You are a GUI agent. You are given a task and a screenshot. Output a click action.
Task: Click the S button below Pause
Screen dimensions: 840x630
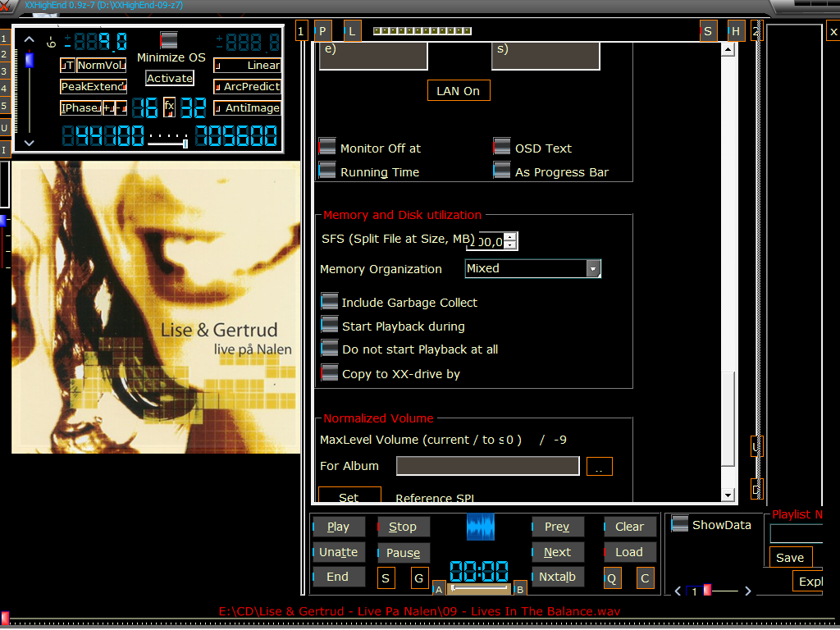(x=386, y=578)
